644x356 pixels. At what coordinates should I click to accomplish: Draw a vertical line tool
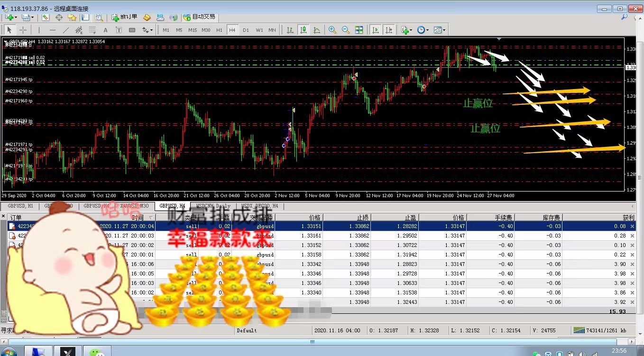(39, 30)
